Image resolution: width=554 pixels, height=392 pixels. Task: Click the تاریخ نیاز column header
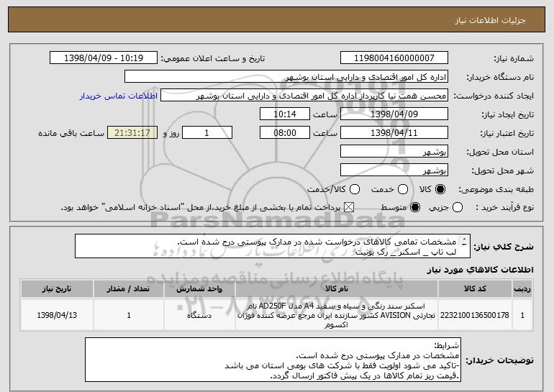57,289
